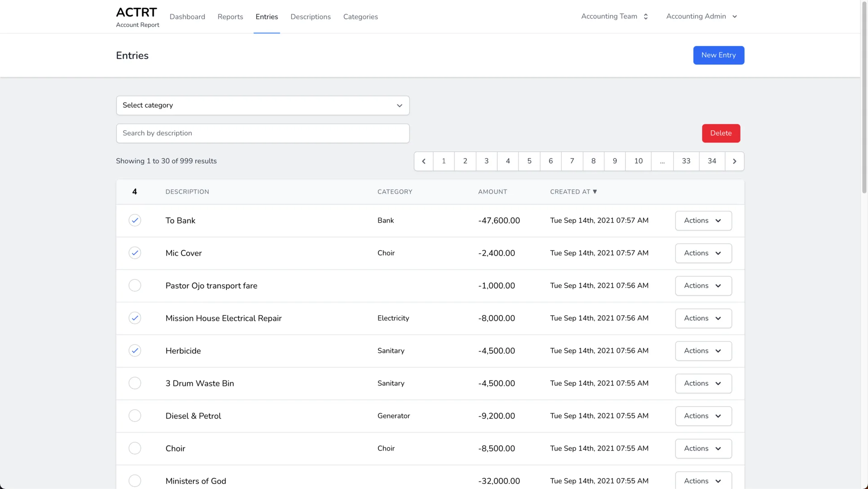Click the Search by description field
The image size is (868, 489).
(263, 133)
